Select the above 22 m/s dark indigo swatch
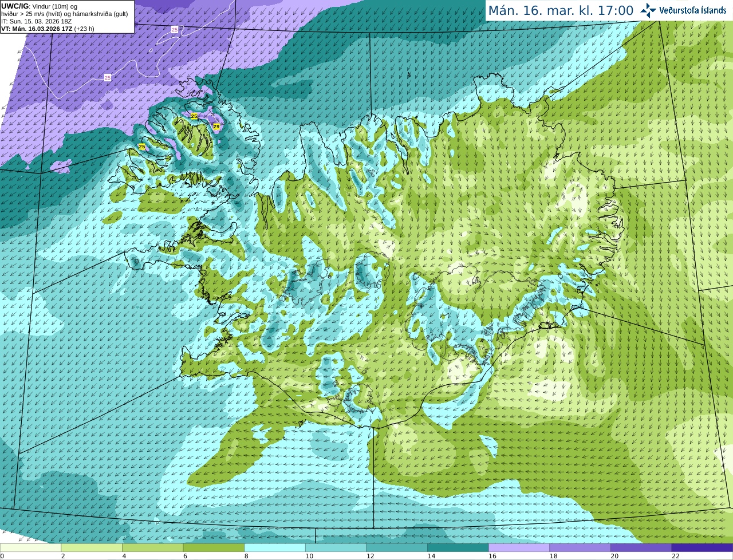Image resolution: width=733 pixels, height=560 pixels. tap(703, 547)
